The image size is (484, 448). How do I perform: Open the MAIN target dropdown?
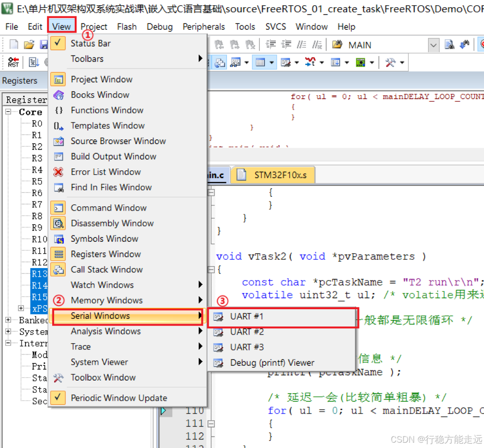433,45
